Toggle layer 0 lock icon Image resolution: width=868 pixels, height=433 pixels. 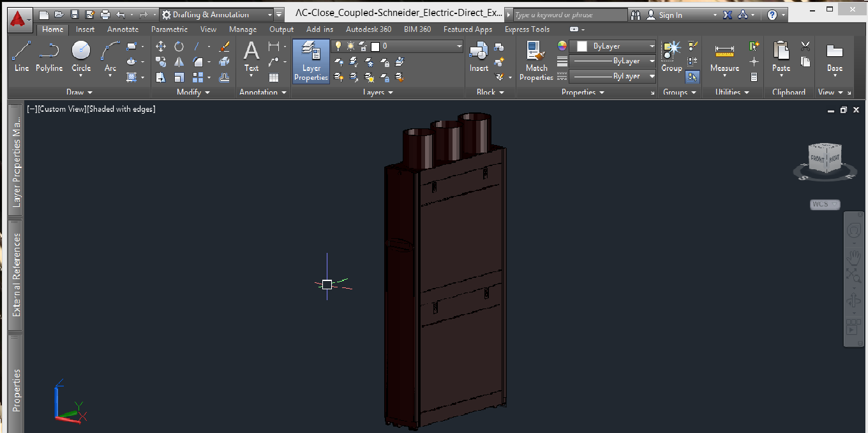[363, 46]
